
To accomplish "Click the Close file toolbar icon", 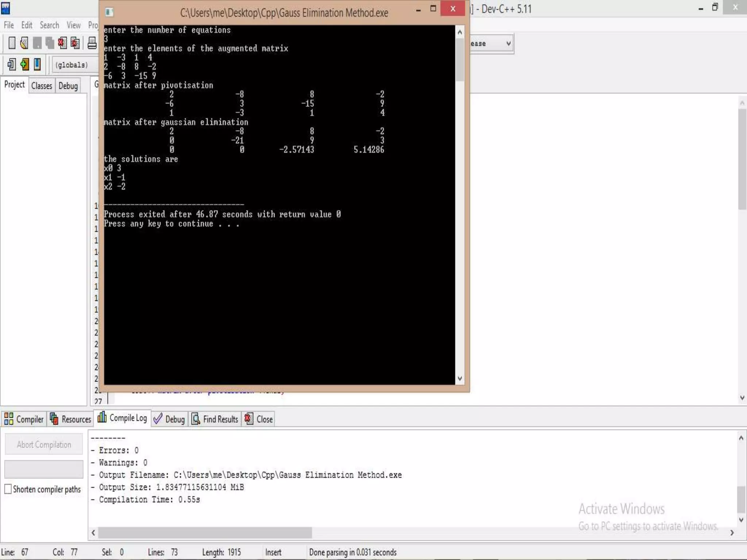I will [x=62, y=43].
